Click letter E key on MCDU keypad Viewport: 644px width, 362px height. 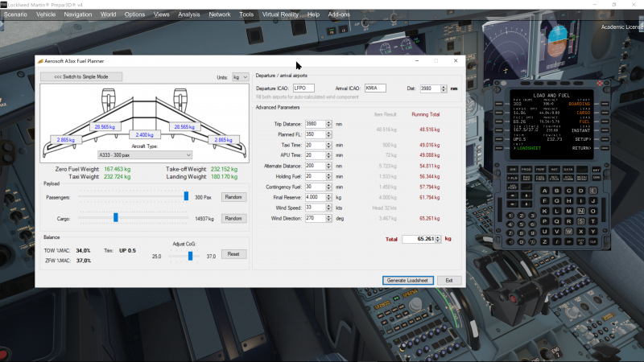[x=593, y=191]
